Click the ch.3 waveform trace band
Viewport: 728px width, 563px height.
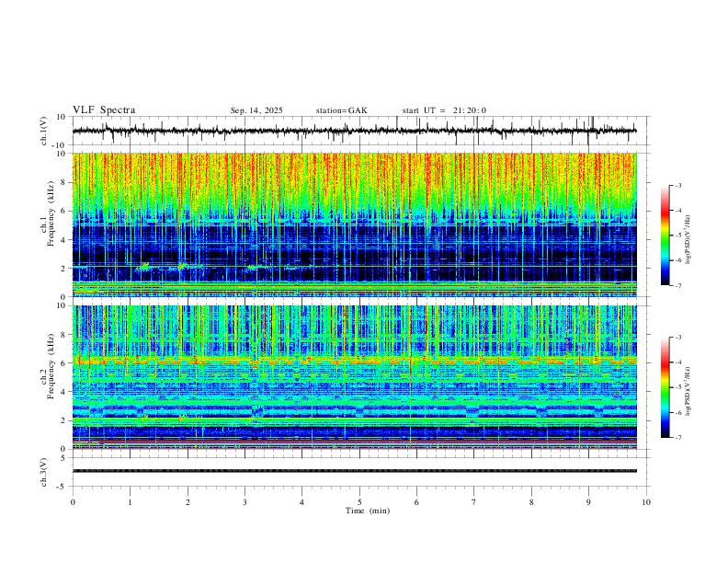tap(355, 471)
